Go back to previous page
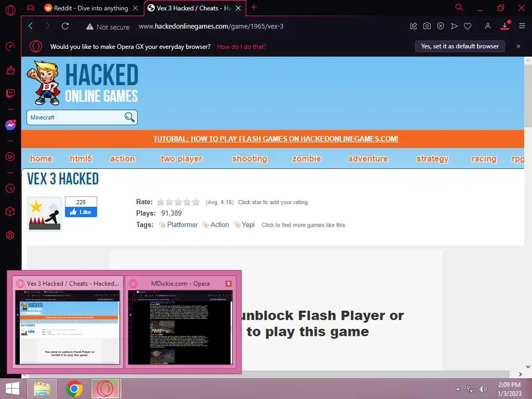 [31, 26]
